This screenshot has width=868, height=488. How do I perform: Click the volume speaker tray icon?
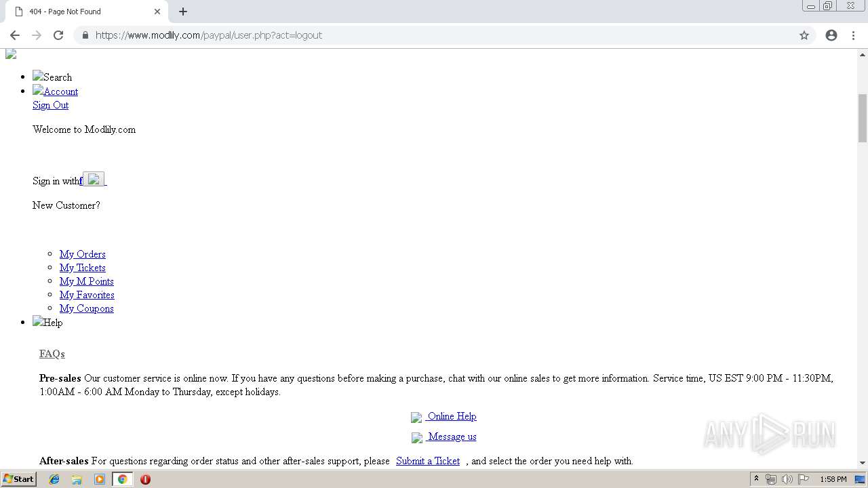787,479
